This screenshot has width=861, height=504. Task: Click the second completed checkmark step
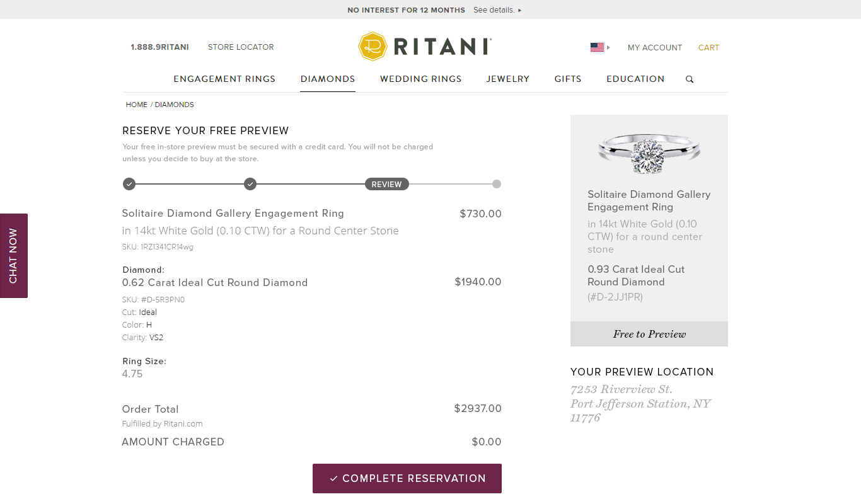[250, 184]
